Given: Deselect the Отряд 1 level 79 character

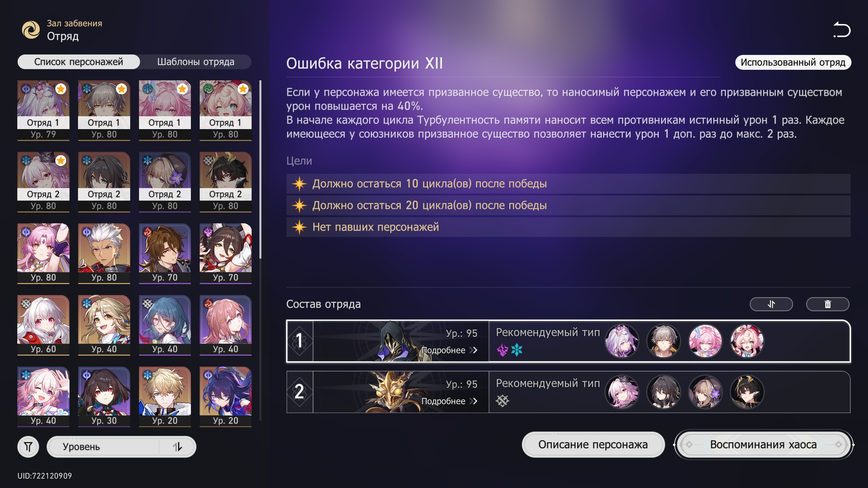Looking at the screenshot, I should tap(43, 110).
